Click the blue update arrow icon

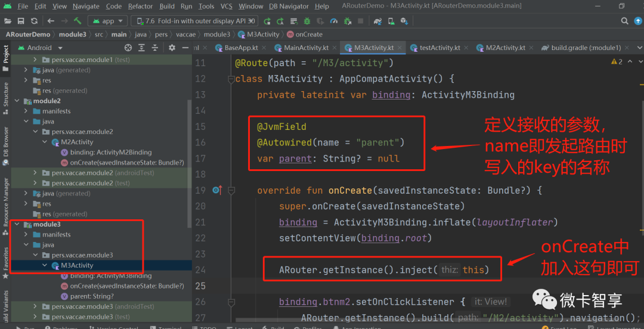(x=638, y=21)
